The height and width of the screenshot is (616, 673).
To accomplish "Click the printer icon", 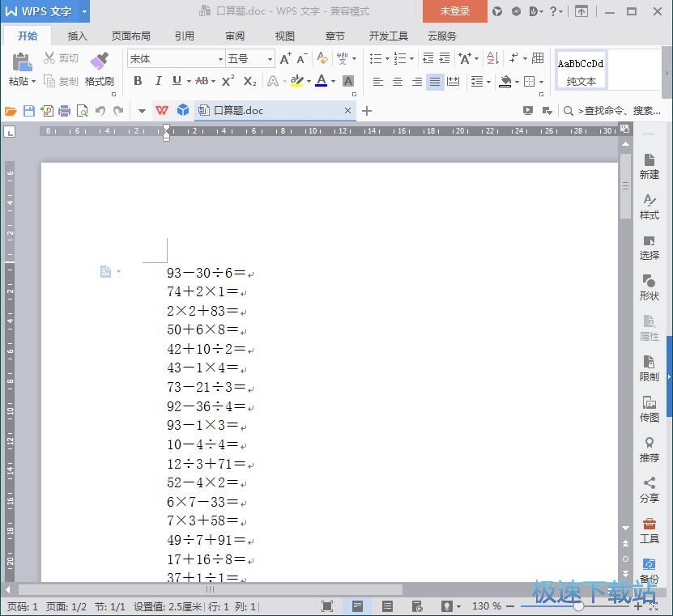I will pyautogui.click(x=64, y=111).
